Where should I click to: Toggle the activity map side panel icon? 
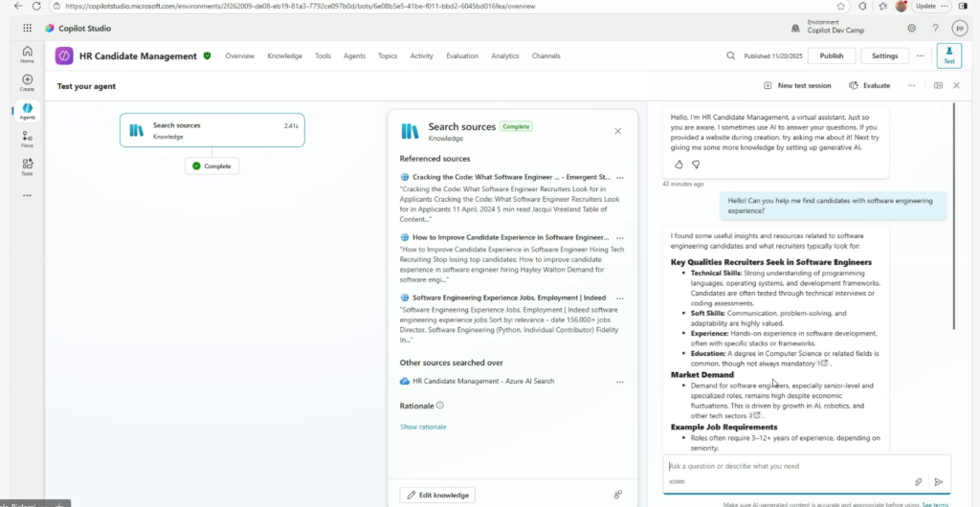click(938, 85)
